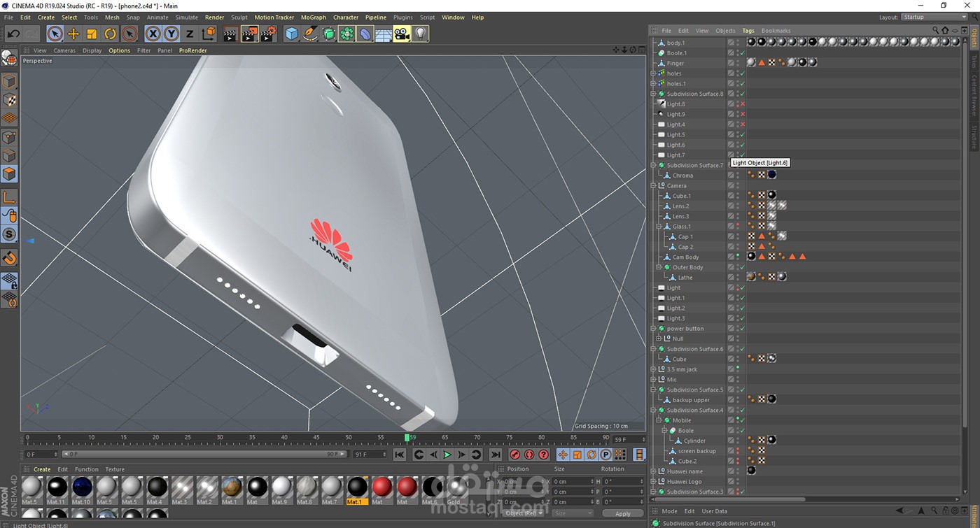Click the Floor environment icon
This screenshot has height=528, width=980.
click(x=384, y=34)
